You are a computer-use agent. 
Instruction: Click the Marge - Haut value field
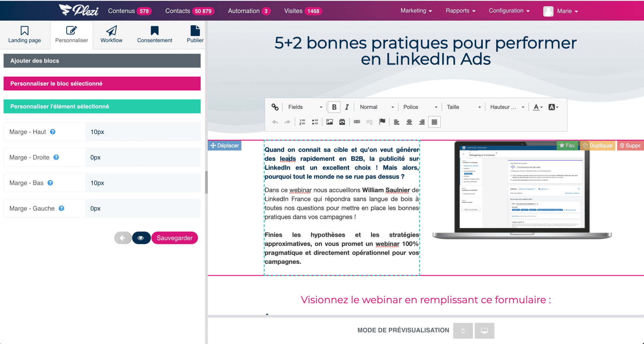pos(143,132)
